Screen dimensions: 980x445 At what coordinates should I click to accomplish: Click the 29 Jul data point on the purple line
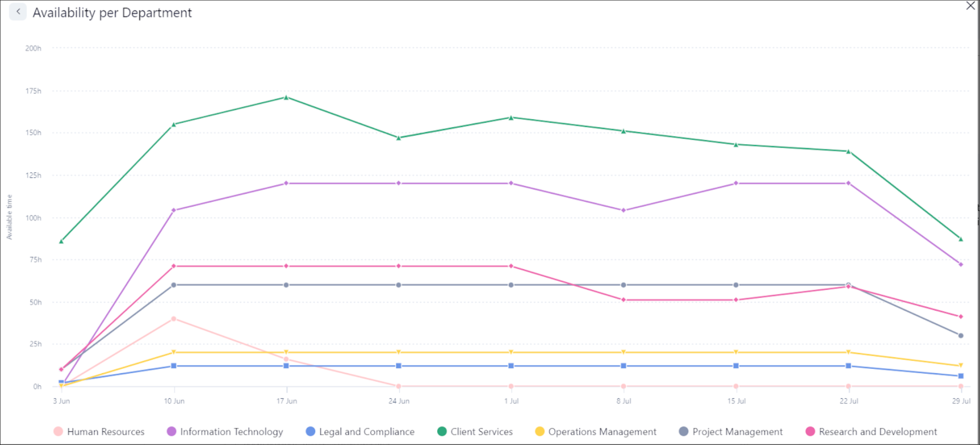pyautogui.click(x=961, y=264)
